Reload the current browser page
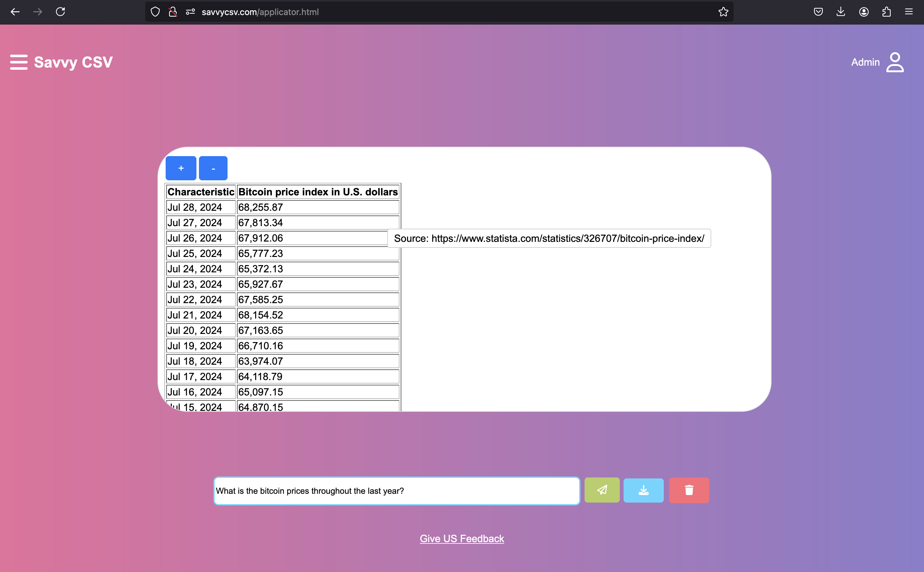The height and width of the screenshot is (572, 924). tap(60, 12)
